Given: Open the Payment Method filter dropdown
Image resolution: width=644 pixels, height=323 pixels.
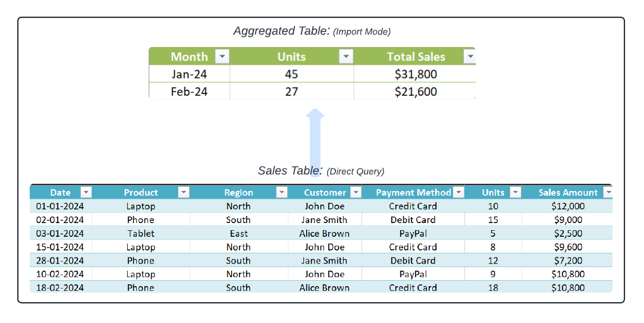Looking at the screenshot, I should pyautogui.click(x=459, y=192).
